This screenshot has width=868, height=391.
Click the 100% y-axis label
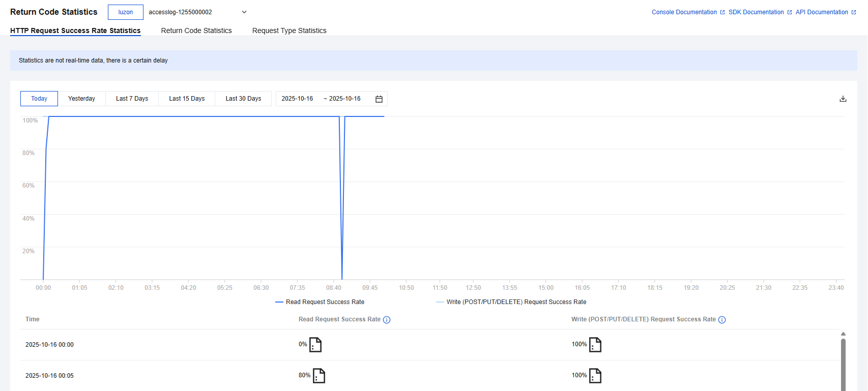[30, 121]
